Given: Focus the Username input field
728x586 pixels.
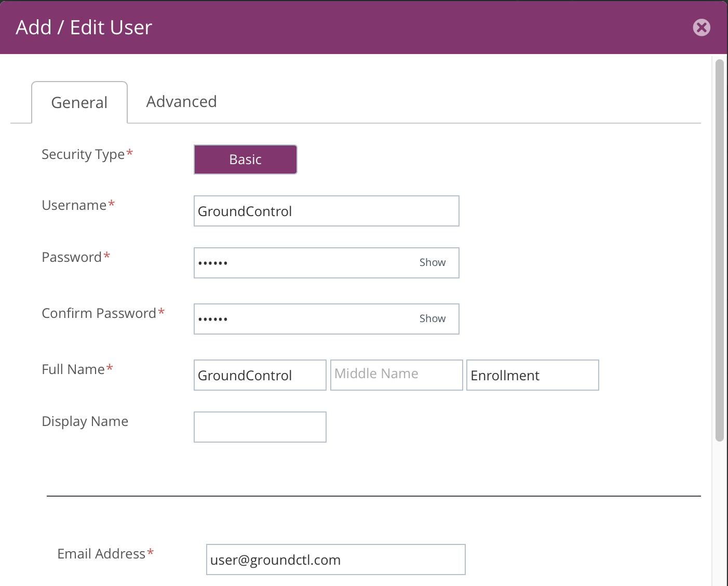Looking at the screenshot, I should click(326, 211).
